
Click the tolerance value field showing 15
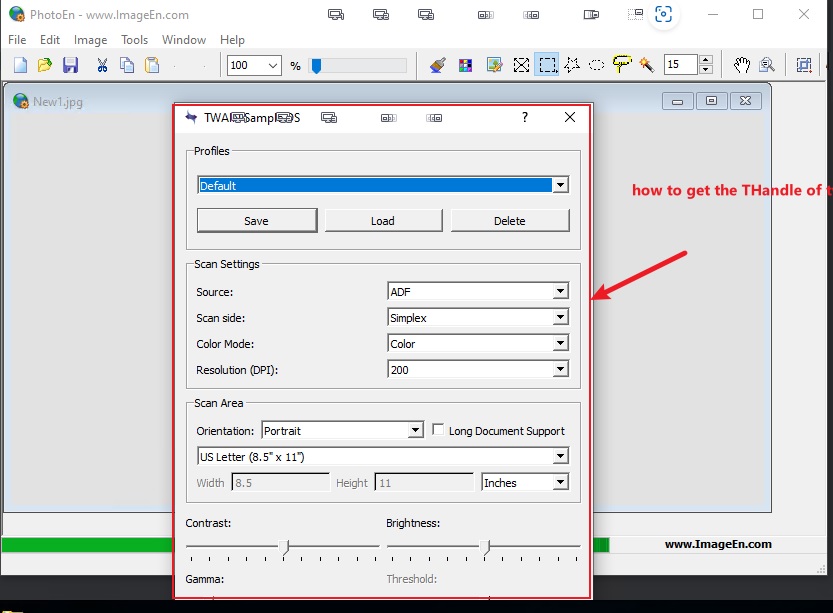680,65
